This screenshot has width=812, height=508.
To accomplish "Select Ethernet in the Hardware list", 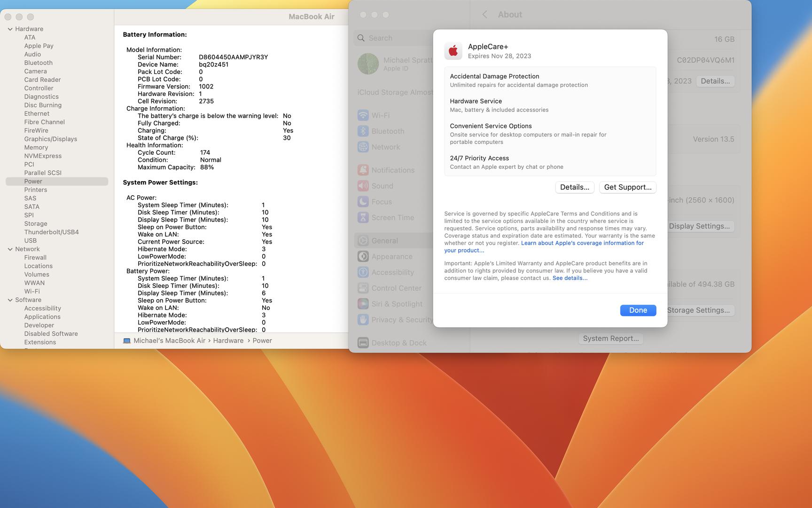I will tap(37, 114).
